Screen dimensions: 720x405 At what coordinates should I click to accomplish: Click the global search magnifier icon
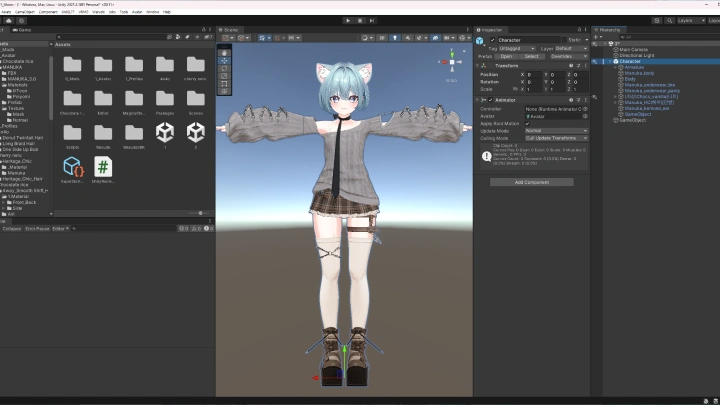pos(669,21)
